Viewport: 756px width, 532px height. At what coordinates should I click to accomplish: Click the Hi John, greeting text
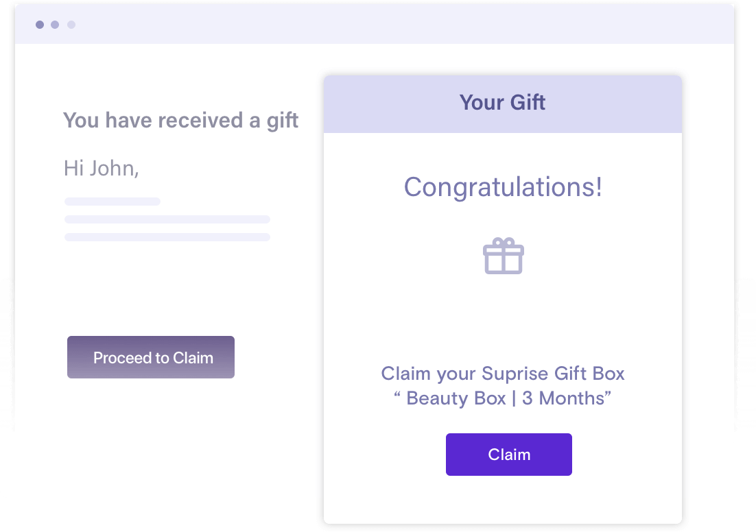(102, 169)
